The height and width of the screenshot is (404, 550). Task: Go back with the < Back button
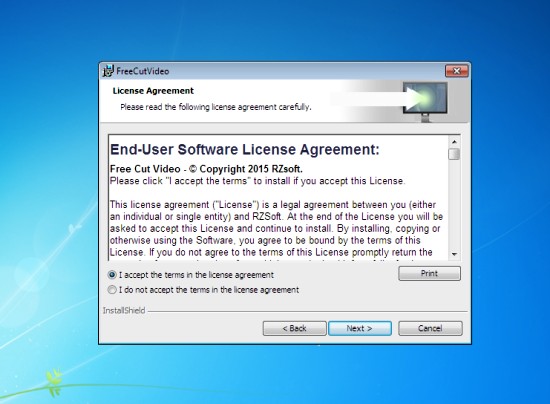295,328
